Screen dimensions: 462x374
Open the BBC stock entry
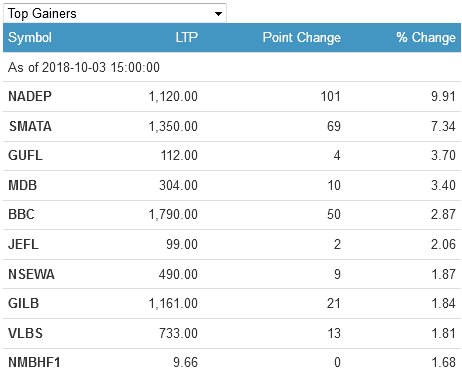point(21,214)
